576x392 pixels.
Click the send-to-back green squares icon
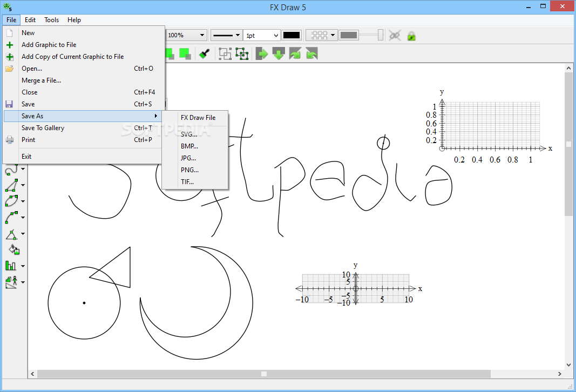point(185,53)
